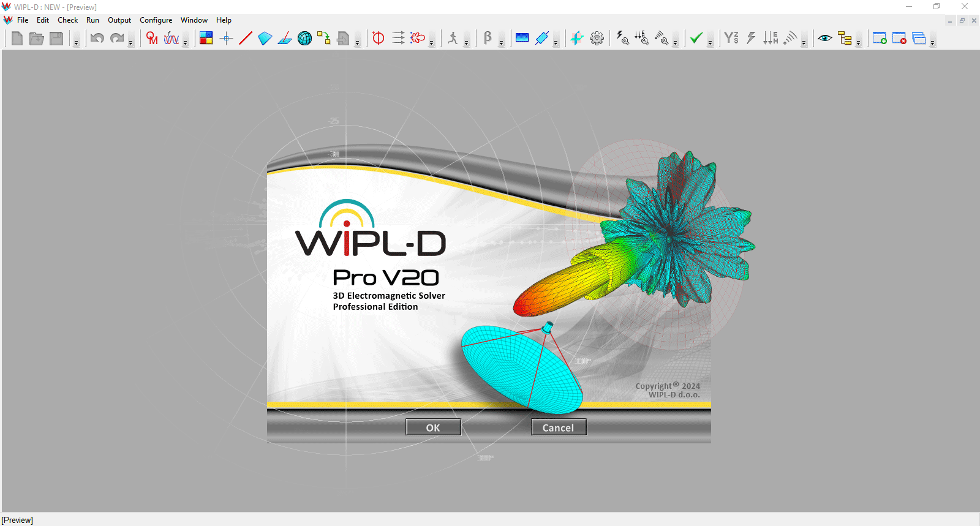Restore the inner Preview child window
Viewport: 980px width, 526px height.
tap(962, 20)
